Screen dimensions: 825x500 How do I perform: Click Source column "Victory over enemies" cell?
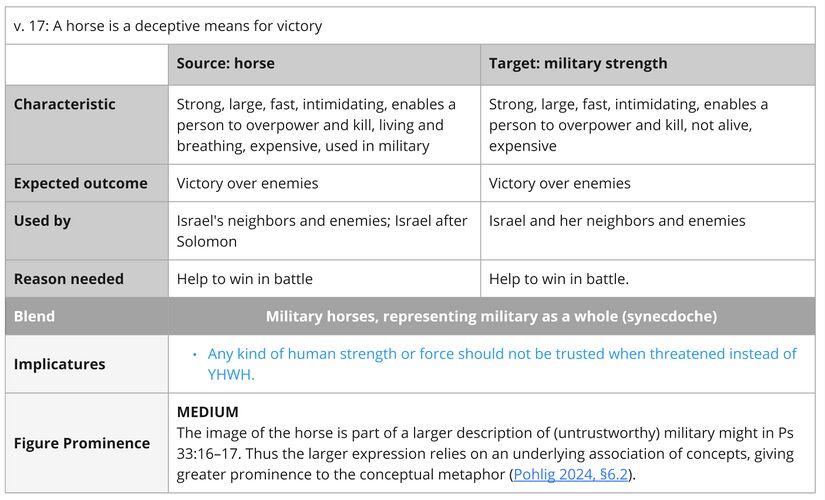point(247,183)
